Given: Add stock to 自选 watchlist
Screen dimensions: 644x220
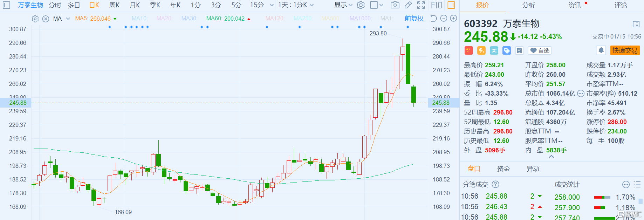Looking at the screenshot, I should pyautogui.click(x=540, y=50).
